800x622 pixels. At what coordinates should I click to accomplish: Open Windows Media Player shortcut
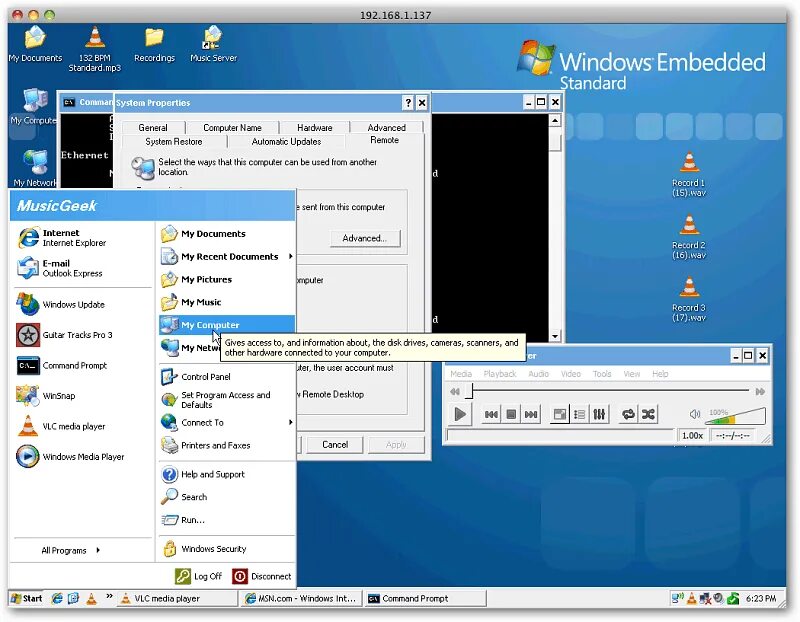click(x=82, y=457)
